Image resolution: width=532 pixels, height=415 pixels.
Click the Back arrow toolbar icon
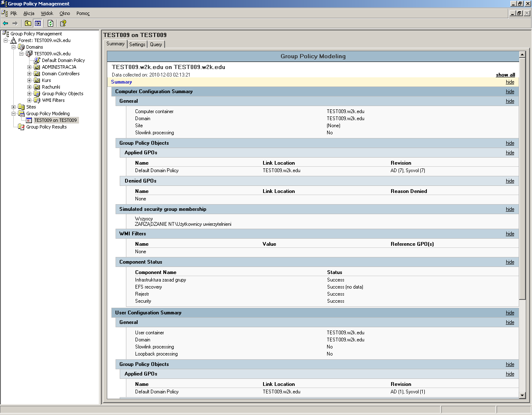(x=5, y=23)
